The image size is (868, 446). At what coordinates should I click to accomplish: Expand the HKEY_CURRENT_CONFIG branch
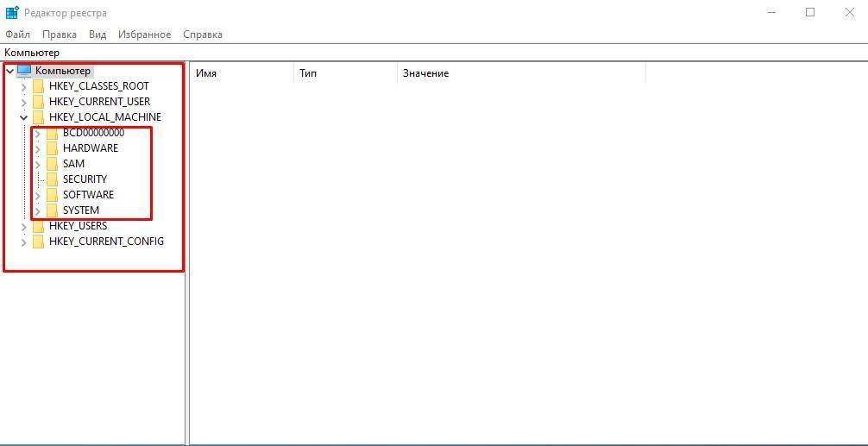pos(23,242)
